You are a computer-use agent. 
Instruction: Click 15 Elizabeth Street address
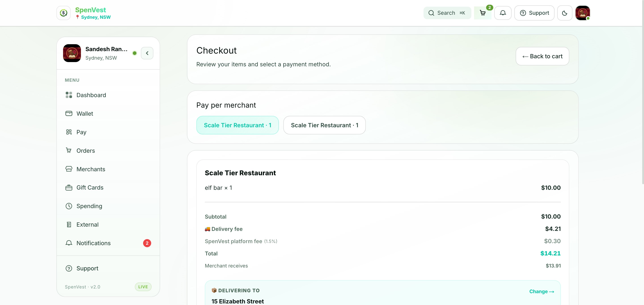point(237,301)
